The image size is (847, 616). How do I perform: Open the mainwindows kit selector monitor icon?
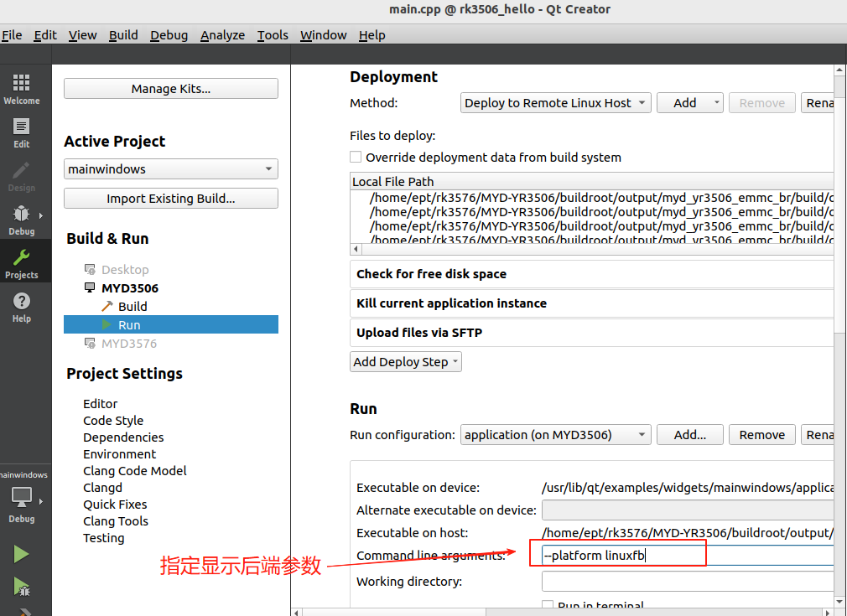click(22, 497)
